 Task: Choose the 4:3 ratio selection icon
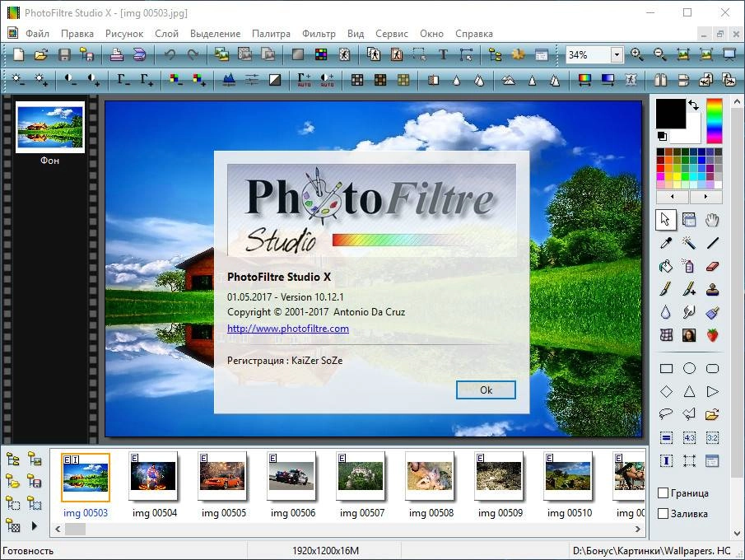[689, 437]
